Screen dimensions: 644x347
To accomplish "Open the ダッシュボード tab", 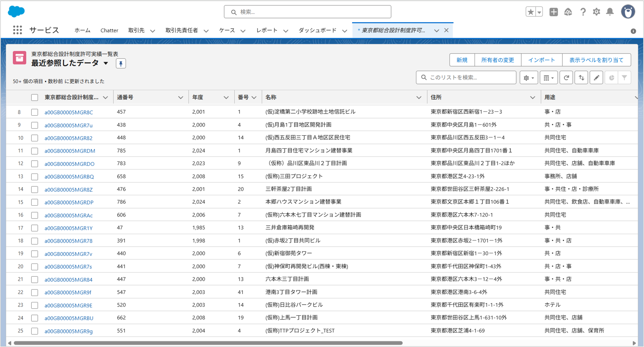I will [x=318, y=31].
